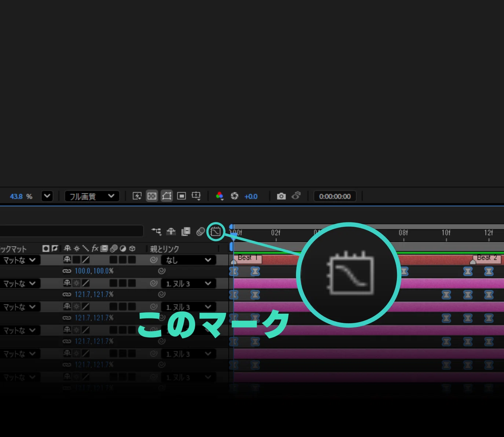Open the フル画質 resolution dropdown
This screenshot has height=437, width=504.
pos(92,196)
